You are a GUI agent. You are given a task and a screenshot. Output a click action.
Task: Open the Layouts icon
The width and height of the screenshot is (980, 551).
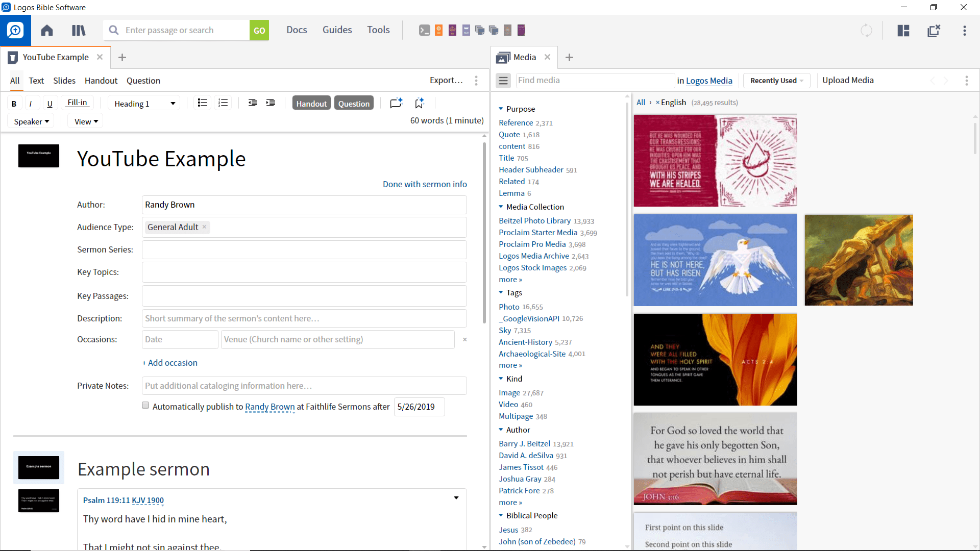click(903, 31)
